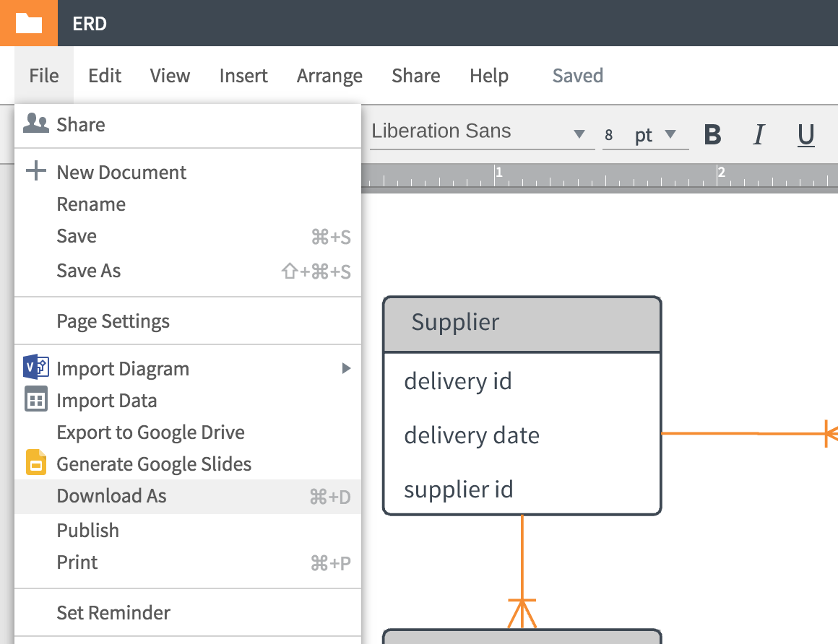Screen dimensions: 838x644
Task: Click the Visio icon beside Import Diagram
Action: point(35,367)
